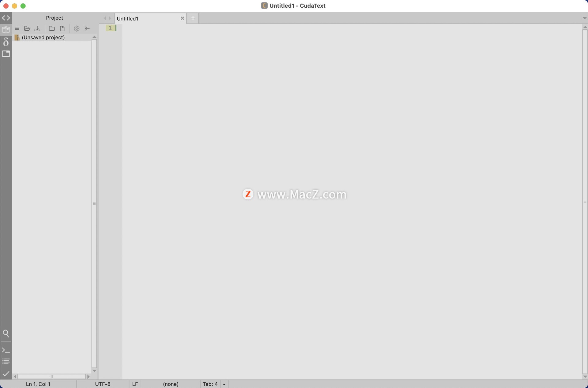588x388 pixels.
Task: Show the Tabs list sidebar panel
Action: (6, 54)
